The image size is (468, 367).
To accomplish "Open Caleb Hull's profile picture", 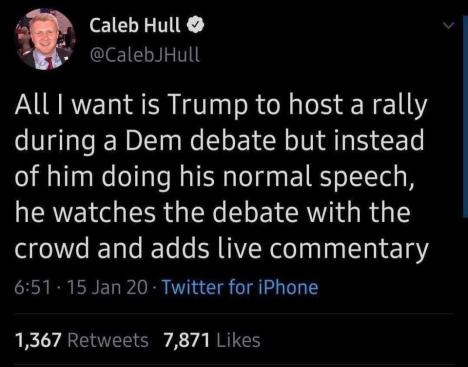I will tap(44, 39).
